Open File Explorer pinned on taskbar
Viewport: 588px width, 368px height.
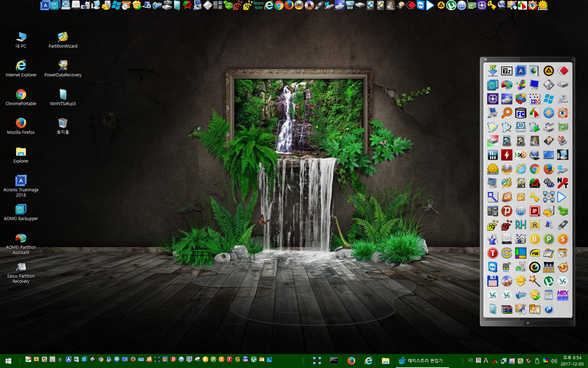click(x=385, y=361)
